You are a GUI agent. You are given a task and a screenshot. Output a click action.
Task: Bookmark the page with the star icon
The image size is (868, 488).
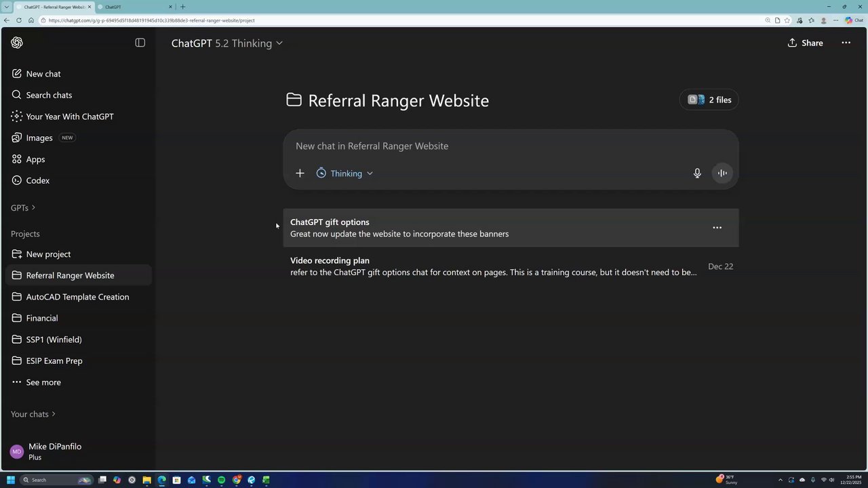point(787,20)
